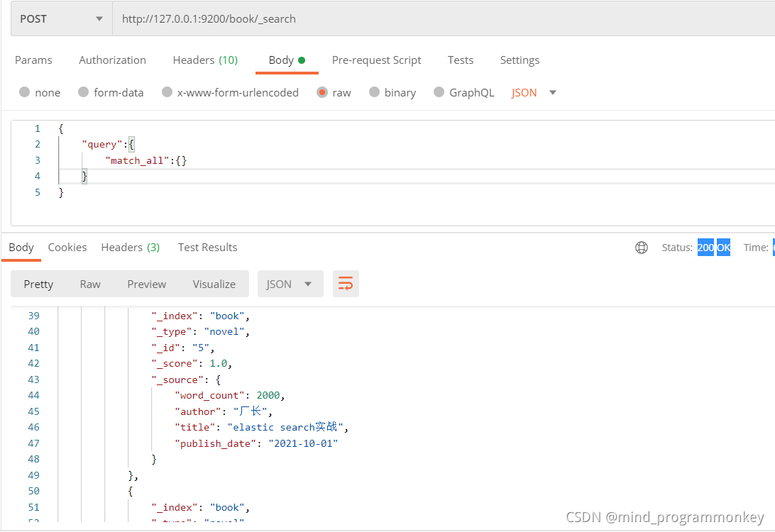The width and height of the screenshot is (775, 532).
Task: Click response line number 49
Action: tap(33, 475)
